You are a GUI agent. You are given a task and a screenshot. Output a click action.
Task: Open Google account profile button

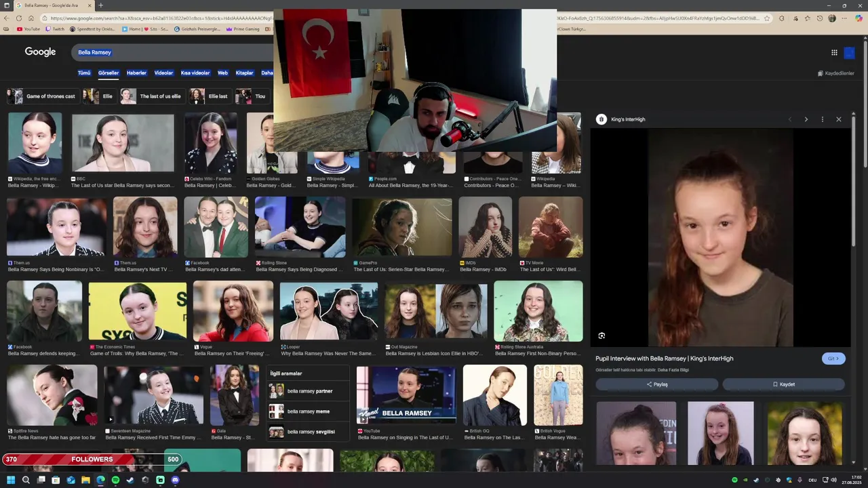click(849, 53)
